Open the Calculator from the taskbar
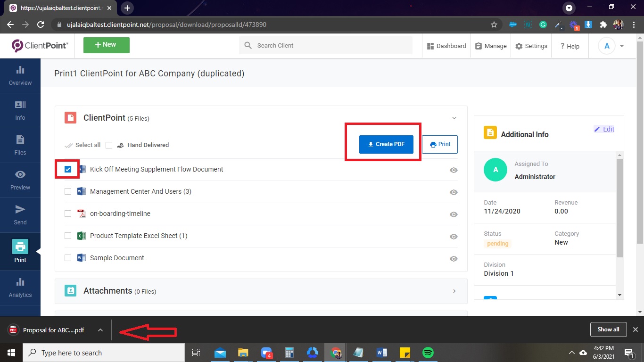Screen dimensions: 644x362 click(289, 353)
